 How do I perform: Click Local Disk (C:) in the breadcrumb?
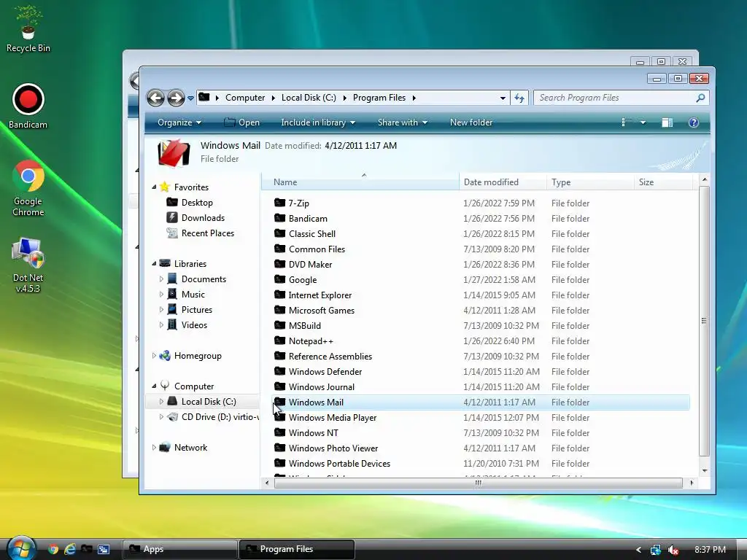click(x=309, y=98)
